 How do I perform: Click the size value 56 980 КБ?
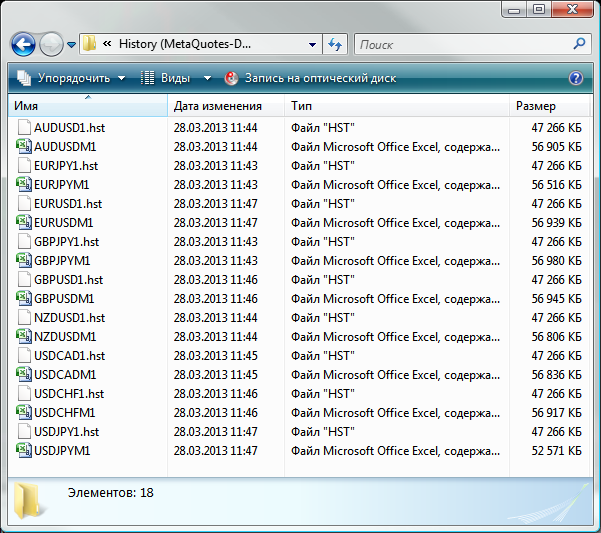click(557, 261)
